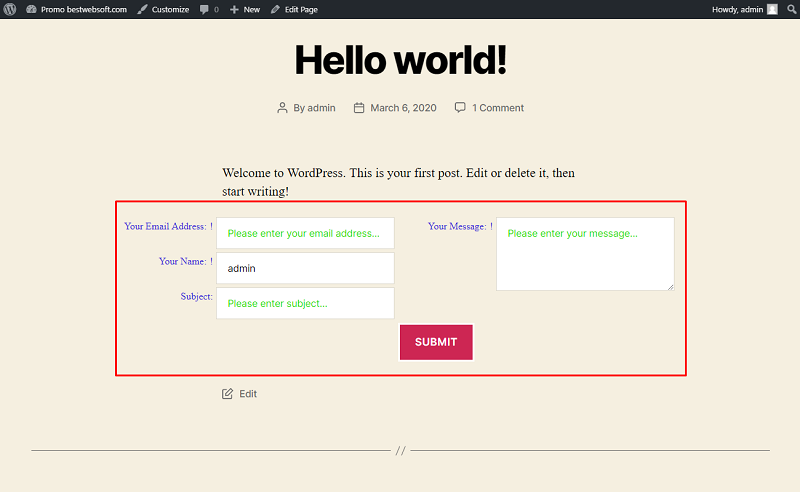Focus the Your Name field containing admin
800x492 pixels.
point(305,268)
